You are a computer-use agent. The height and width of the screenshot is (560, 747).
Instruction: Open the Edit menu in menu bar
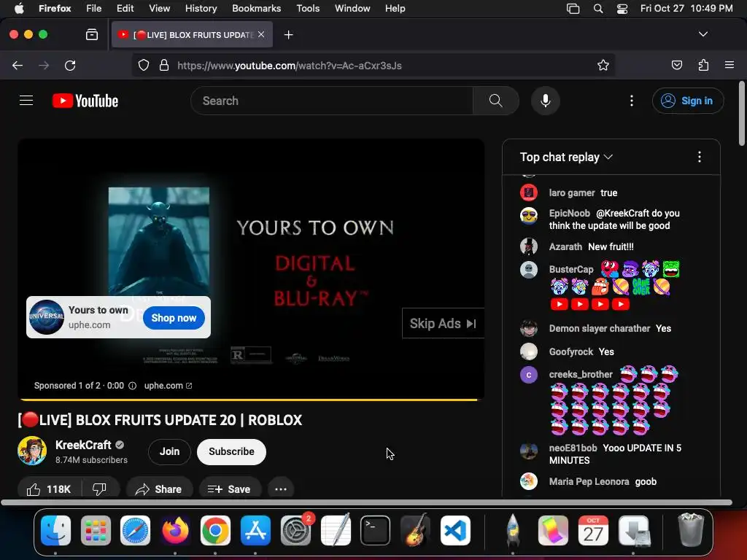click(x=125, y=9)
